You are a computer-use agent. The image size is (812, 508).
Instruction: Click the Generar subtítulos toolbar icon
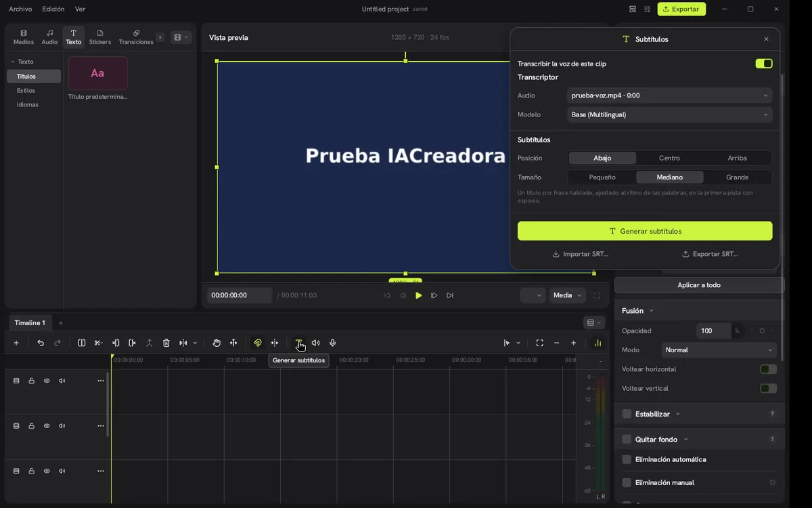click(x=299, y=343)
